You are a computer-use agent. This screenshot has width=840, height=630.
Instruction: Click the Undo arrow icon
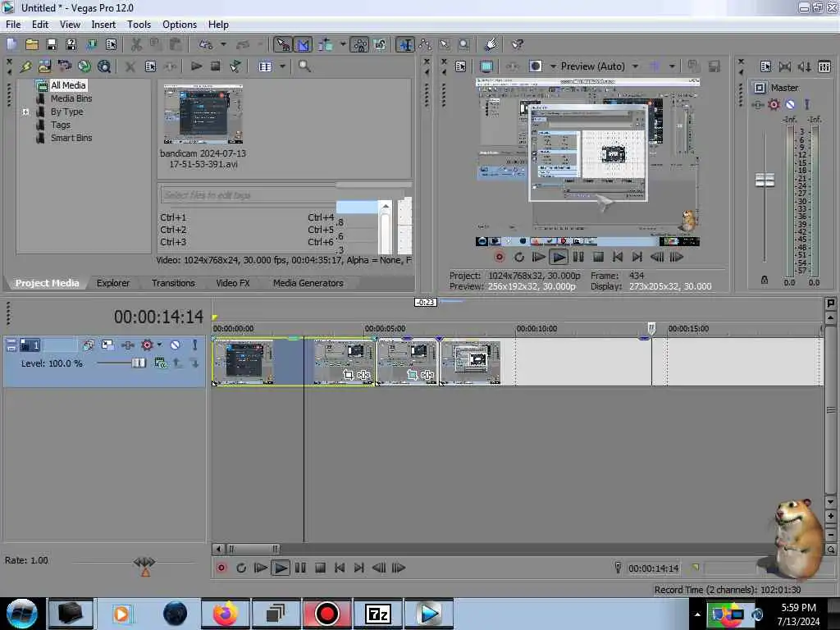[x=206, y=44]
